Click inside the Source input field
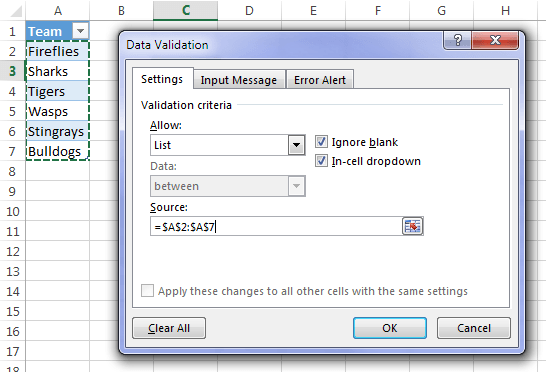The width and height of the screenshot is (546, 372). 276,226
